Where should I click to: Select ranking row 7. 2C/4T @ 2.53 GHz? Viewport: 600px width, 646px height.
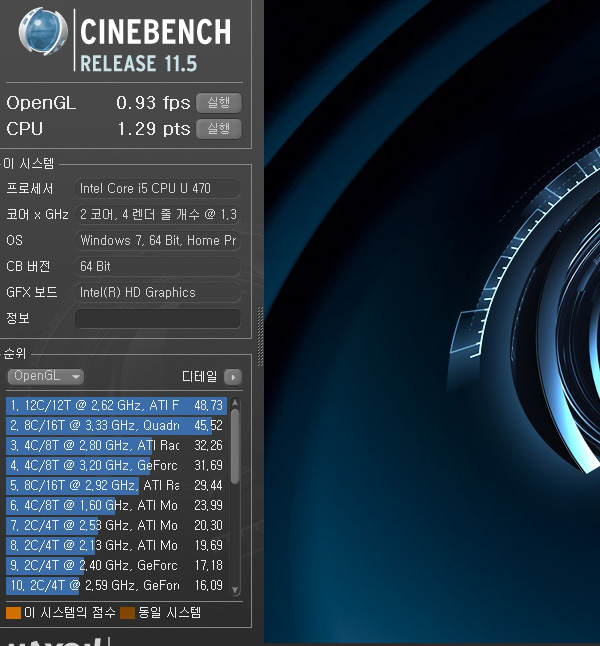click(117, 525)
